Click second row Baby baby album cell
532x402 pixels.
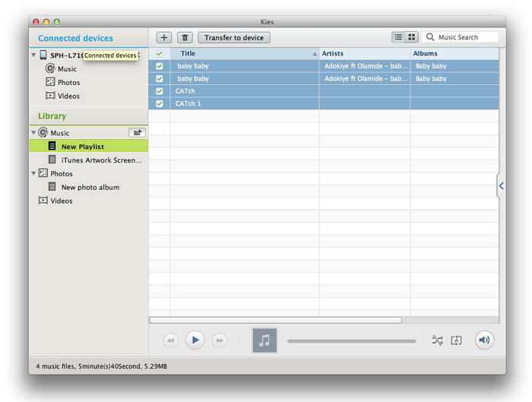[454, 79]
